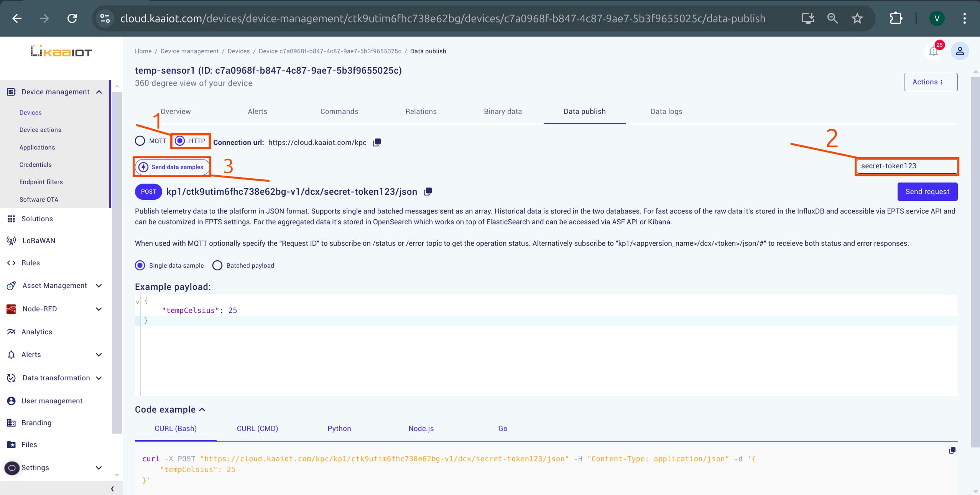This screenshot has height=495, width=980.
Task: Switch to the Data logs tab
Action: (666, 111)
